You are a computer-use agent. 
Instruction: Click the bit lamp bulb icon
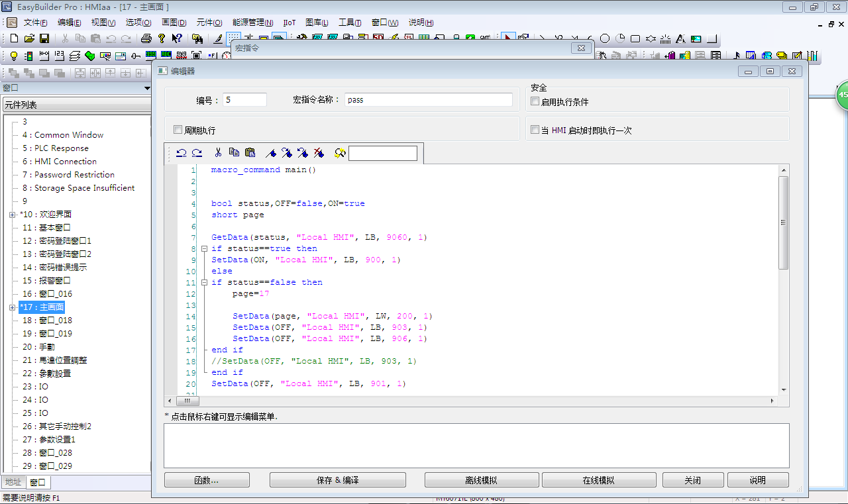coord(13,56)
